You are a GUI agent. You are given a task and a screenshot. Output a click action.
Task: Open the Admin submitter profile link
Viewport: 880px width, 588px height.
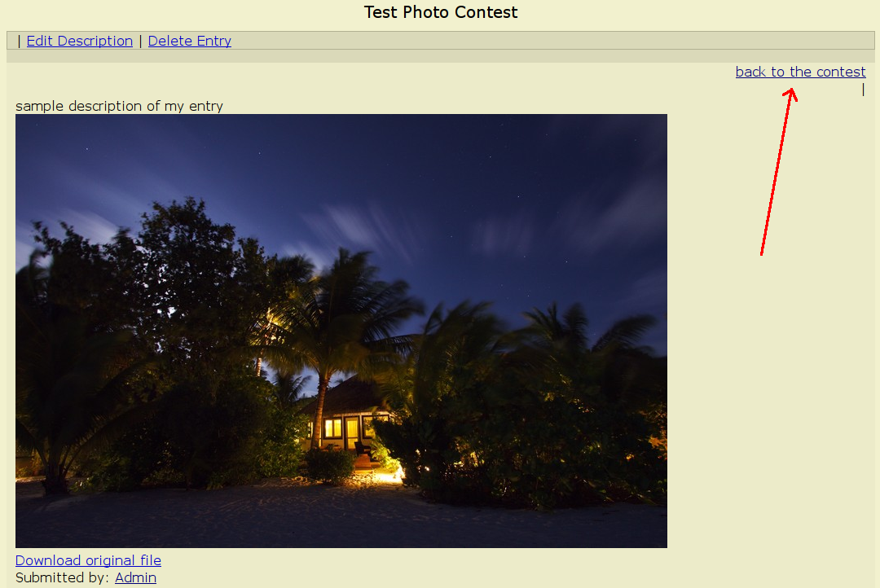click(136, 577)
